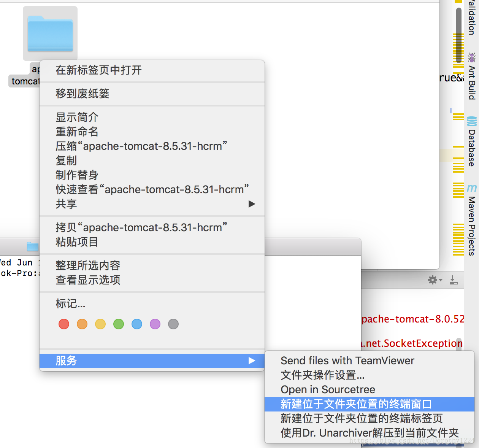Image resolution: width=479 pixels, height=448 pixels.
Task: Click 重新命名 to rename folder
Action: tap(77, 132)
